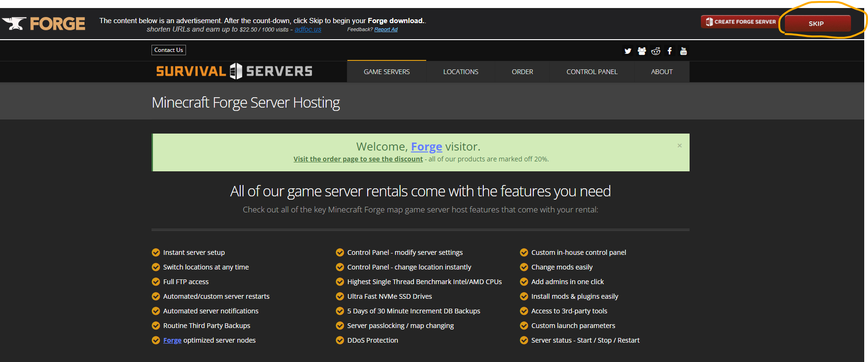The width and height of the screenshot is (868, 362).
Task: Click checkmark icon beside Ultra Fast NVMe SSD Drives
Action: click(340, 296)
